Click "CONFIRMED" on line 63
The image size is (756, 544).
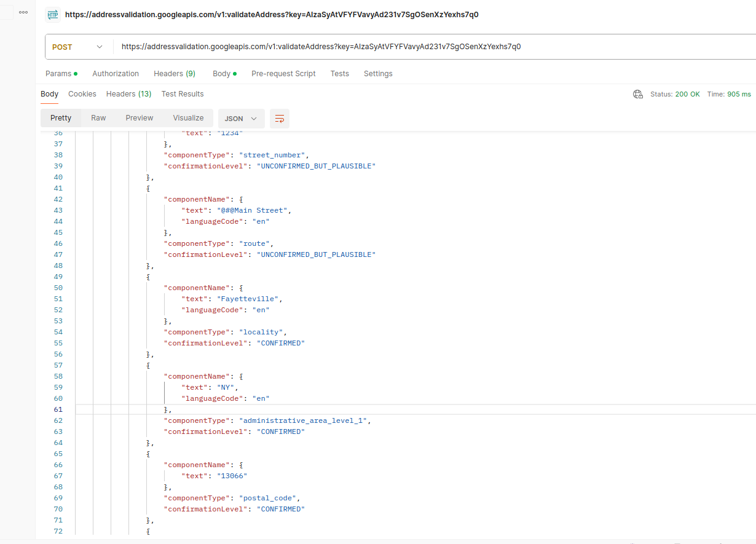280,432
